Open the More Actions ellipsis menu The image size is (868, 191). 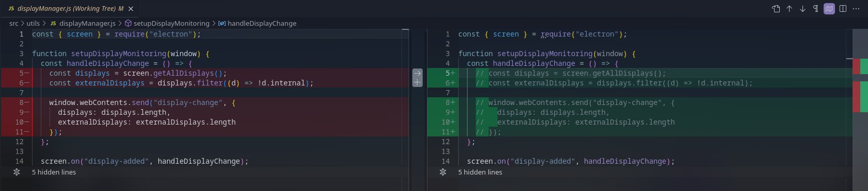click(x=856, y=9)
